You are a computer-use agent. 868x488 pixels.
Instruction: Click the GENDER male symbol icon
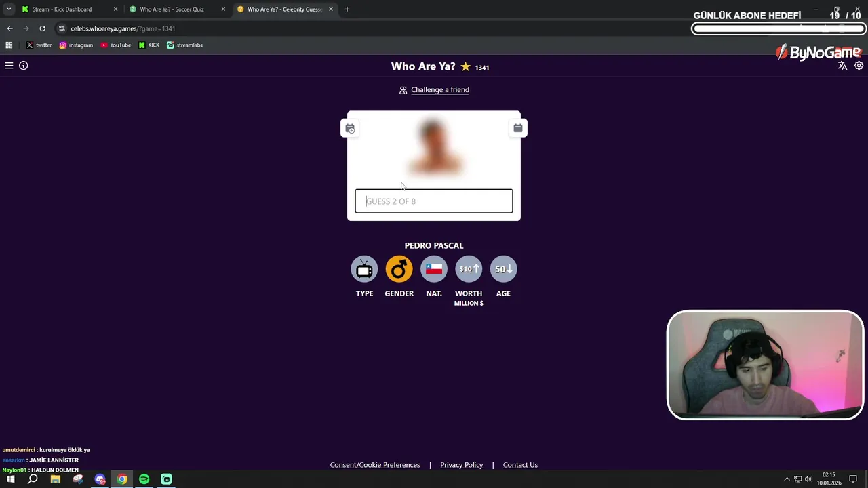399,269
